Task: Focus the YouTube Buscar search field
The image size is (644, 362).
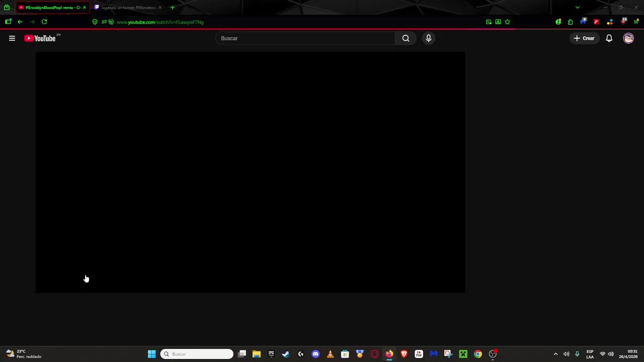Action: point(305,38)
